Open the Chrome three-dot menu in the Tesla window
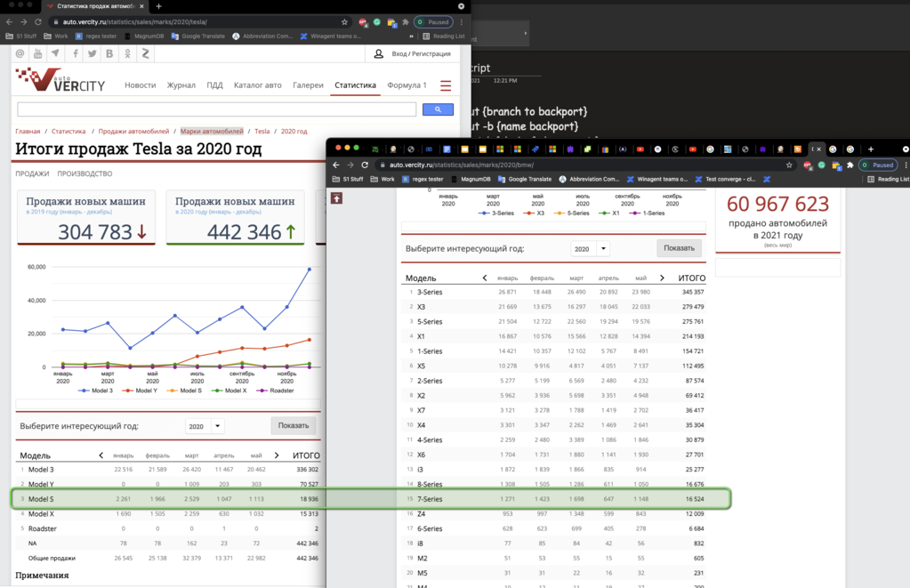 [x=462, y=22]
